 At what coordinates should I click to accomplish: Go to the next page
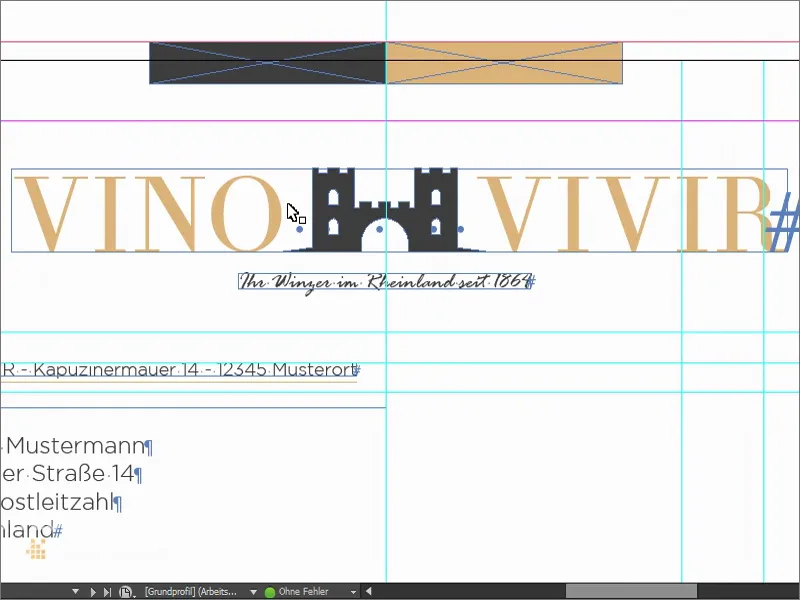coord(93,592)
